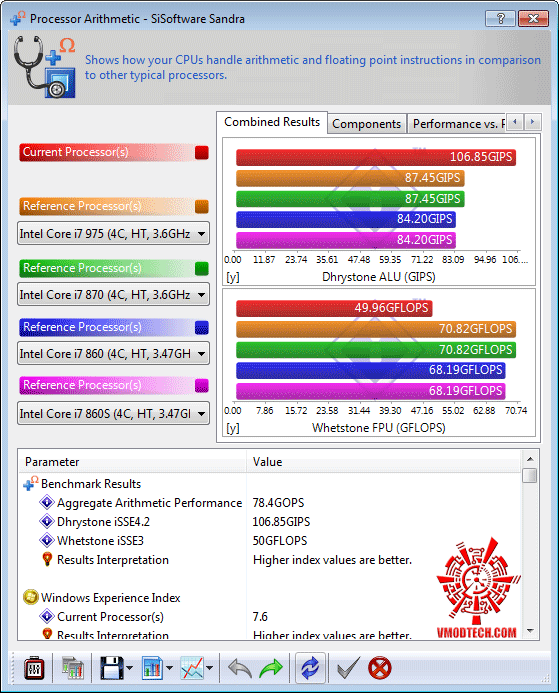Click the Parameter column header
Image resolution: width=559 pixels, height=693 pixels.
[133, 462]
